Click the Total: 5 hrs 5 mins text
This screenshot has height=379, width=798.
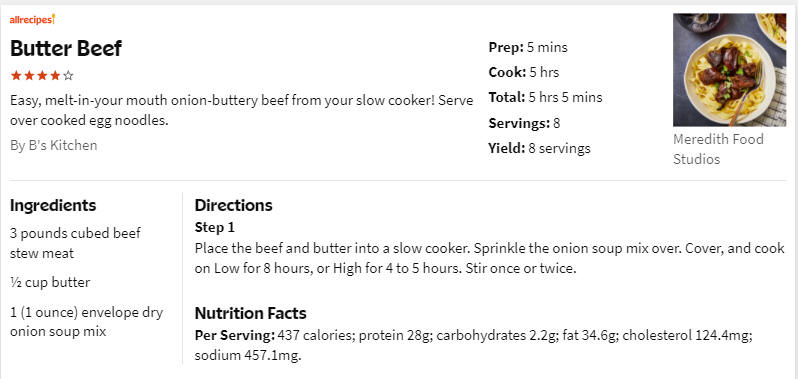tap(546, 97)
